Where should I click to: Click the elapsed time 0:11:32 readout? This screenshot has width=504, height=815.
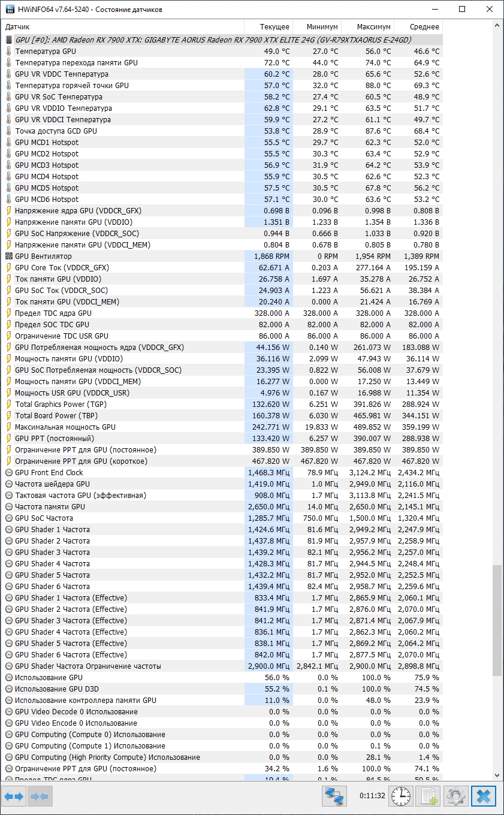[372, 796]
